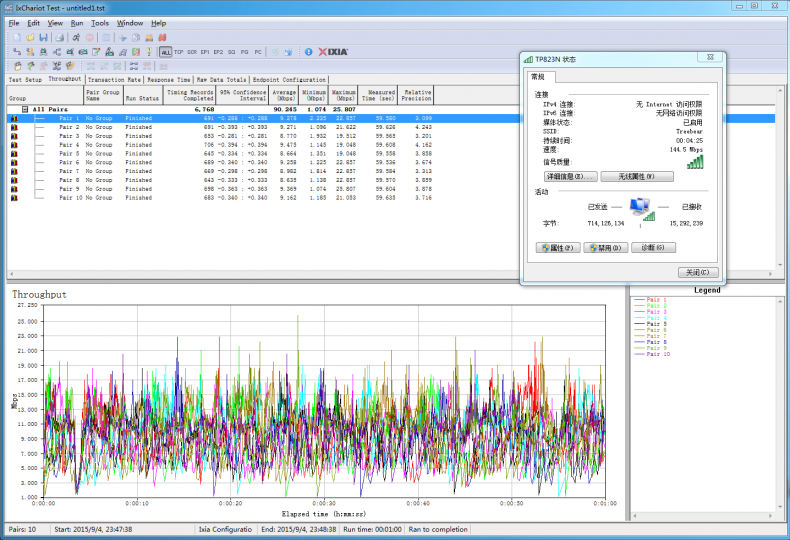Click the New test file icon
This screenshot has width=790, height=540.
tap(17, 37)
